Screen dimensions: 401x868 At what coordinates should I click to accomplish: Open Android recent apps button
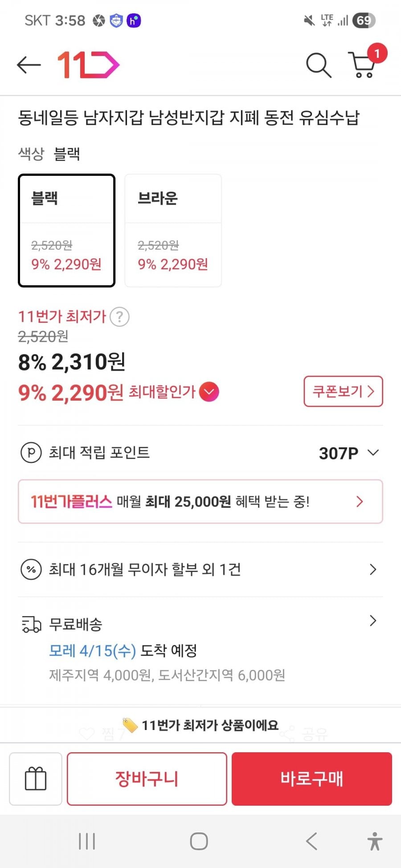point(87,841)
